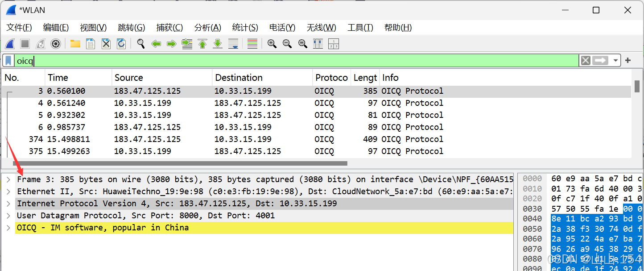Image resolution: width=644 pixels, height=271 pixels.
Task: Expand the OICQ - IM software row
Action: pyautogui.click(x=8, y=228)
